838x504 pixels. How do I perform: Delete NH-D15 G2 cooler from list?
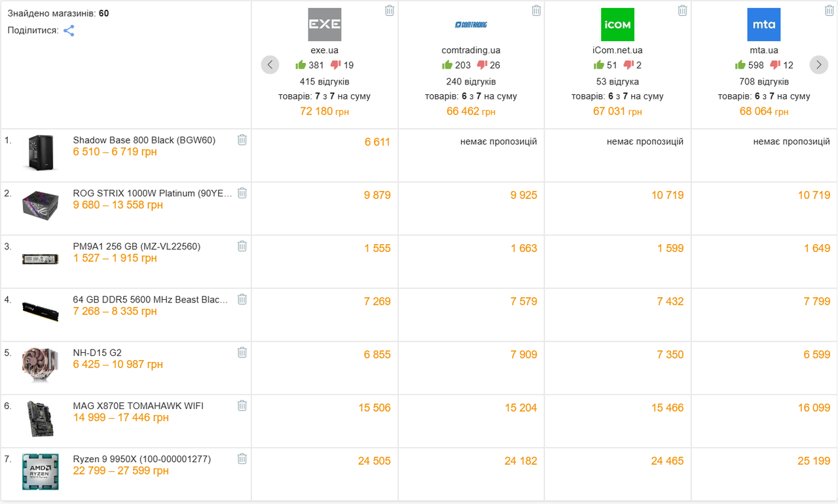(x=242, y=352)
